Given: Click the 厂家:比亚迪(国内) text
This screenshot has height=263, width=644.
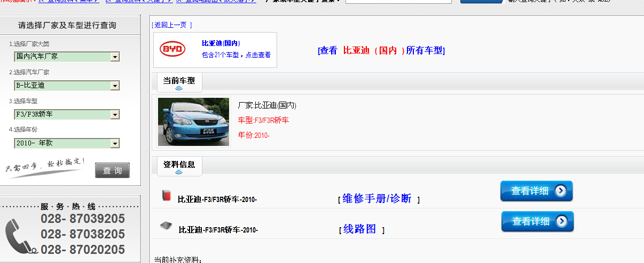Looking at the screenshot, I should click(267, 105).
